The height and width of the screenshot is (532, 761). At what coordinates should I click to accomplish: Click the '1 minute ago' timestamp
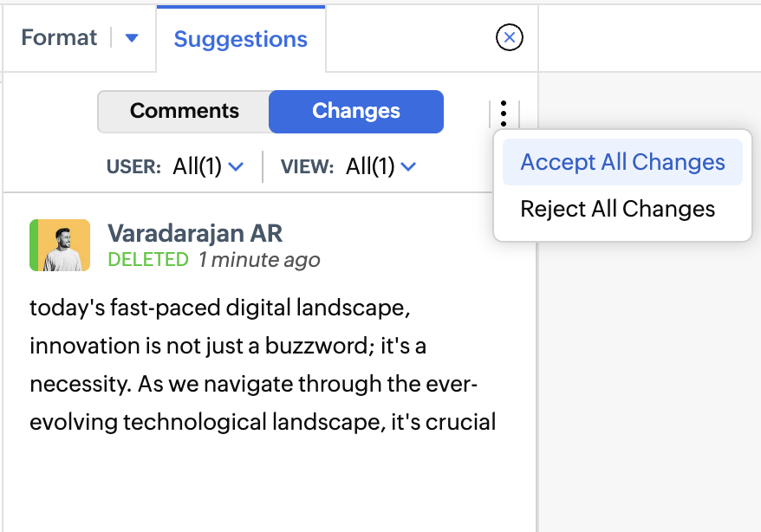(259, 259)
